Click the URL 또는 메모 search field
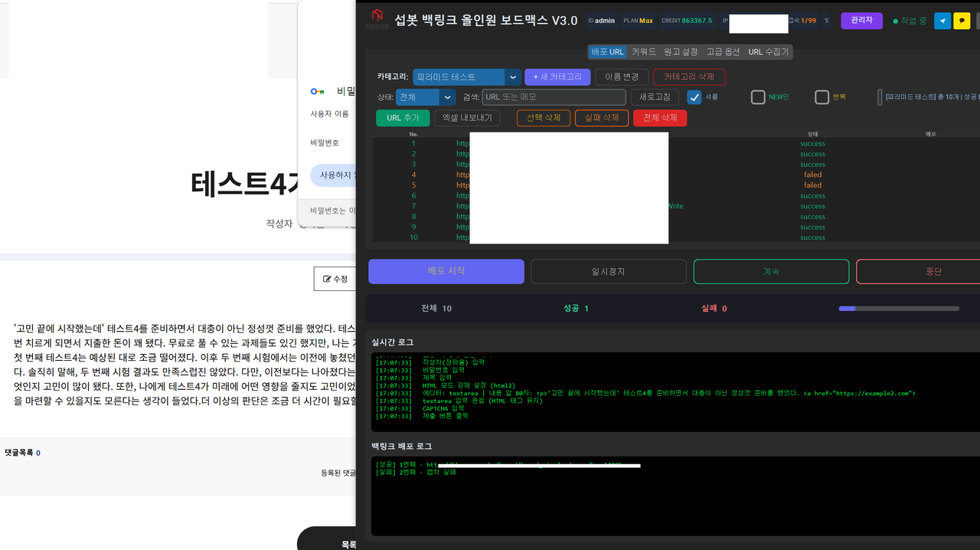Screen dimensions: 980x550 click(x=554, y=97)
